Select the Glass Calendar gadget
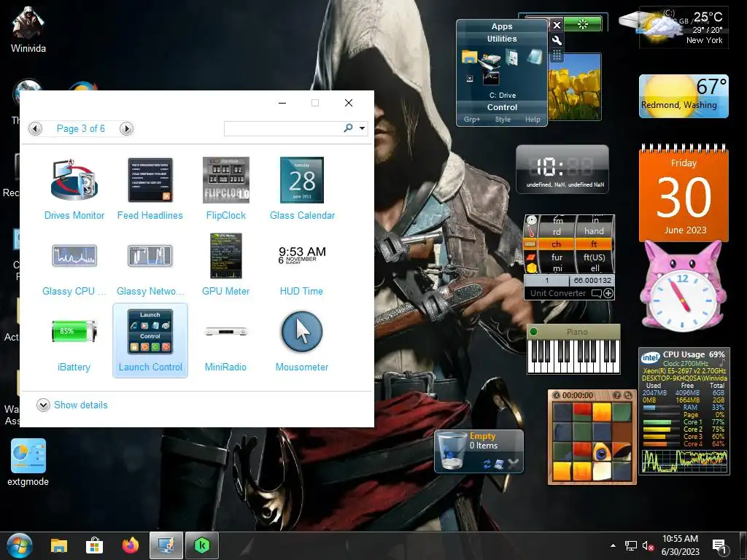This screenshot has height=560, width=747. coord(302,189)
